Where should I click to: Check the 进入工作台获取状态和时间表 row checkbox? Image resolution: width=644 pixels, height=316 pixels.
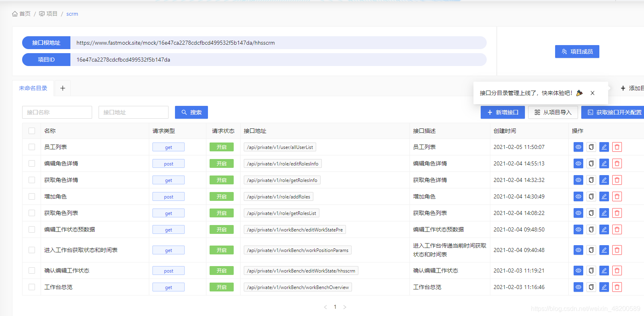(32, 250)
